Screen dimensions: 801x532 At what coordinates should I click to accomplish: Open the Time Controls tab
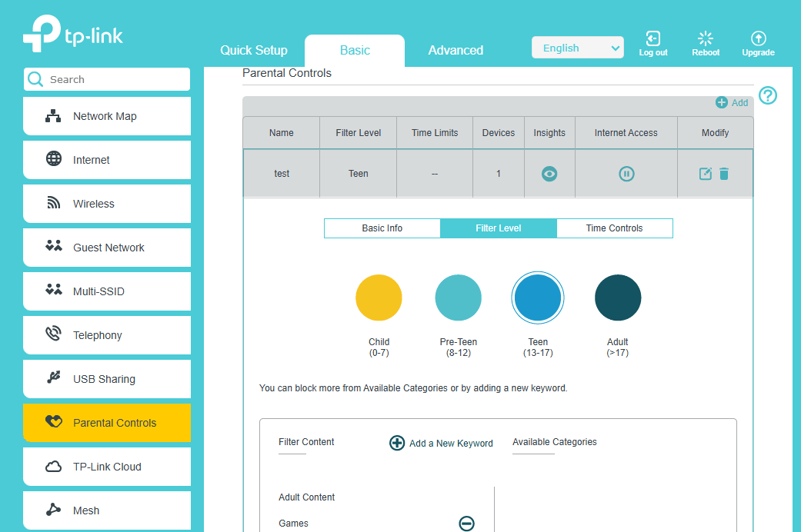[x=615, y=228]
